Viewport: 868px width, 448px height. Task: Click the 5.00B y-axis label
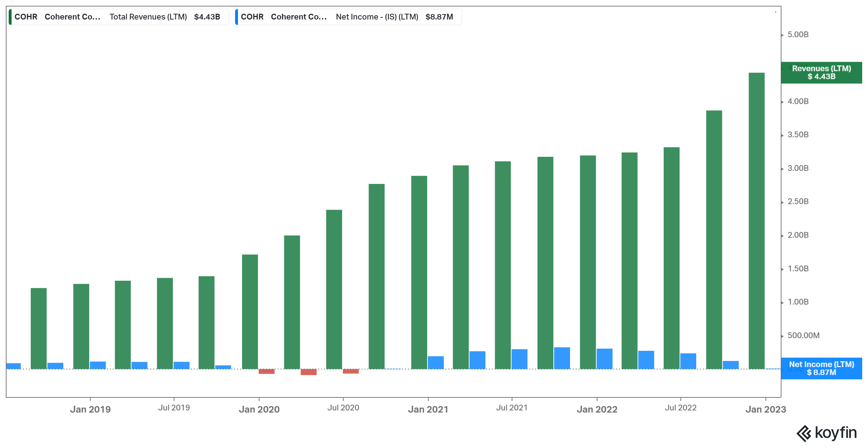click(x=798, y=35)
